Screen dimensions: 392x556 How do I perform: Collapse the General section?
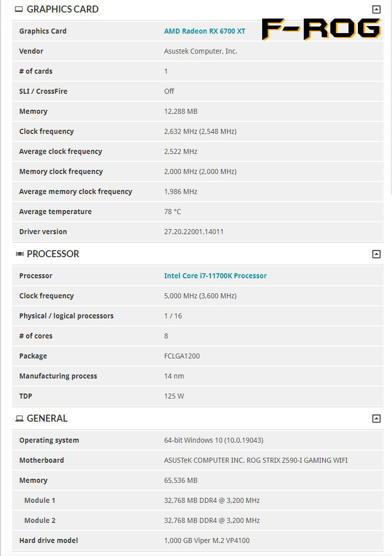[376, 419]
